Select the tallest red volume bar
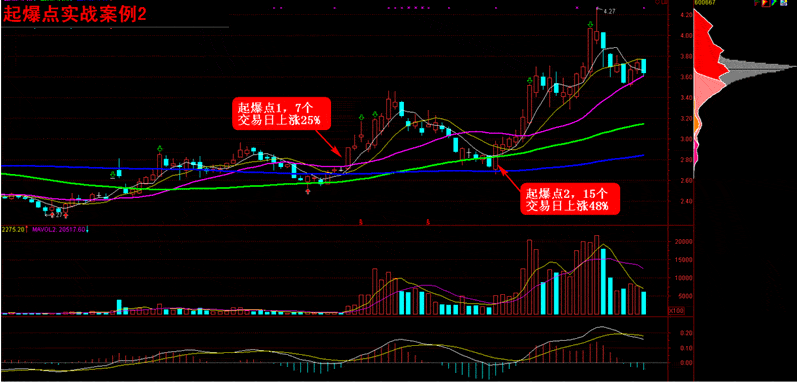797x382 pixels. tap(597, 275)
